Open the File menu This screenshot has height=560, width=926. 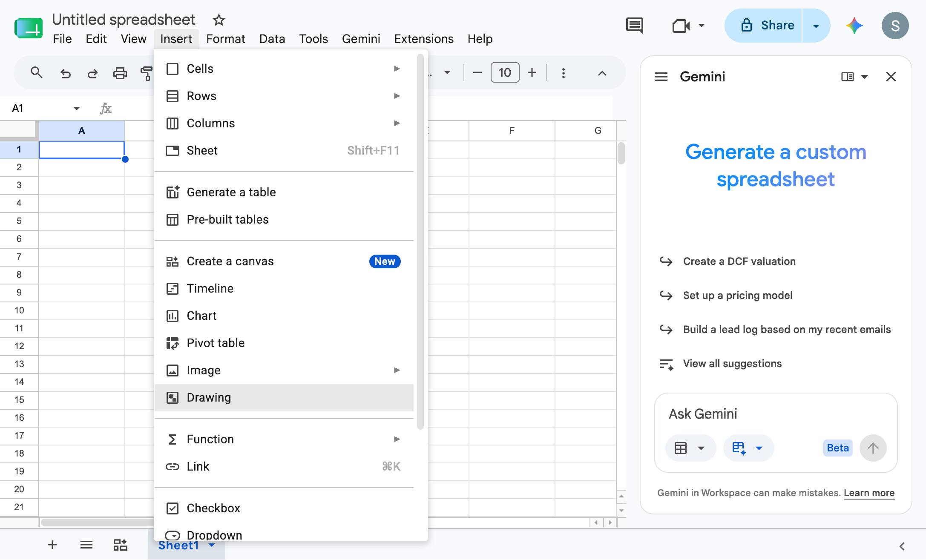pos(62,39)
